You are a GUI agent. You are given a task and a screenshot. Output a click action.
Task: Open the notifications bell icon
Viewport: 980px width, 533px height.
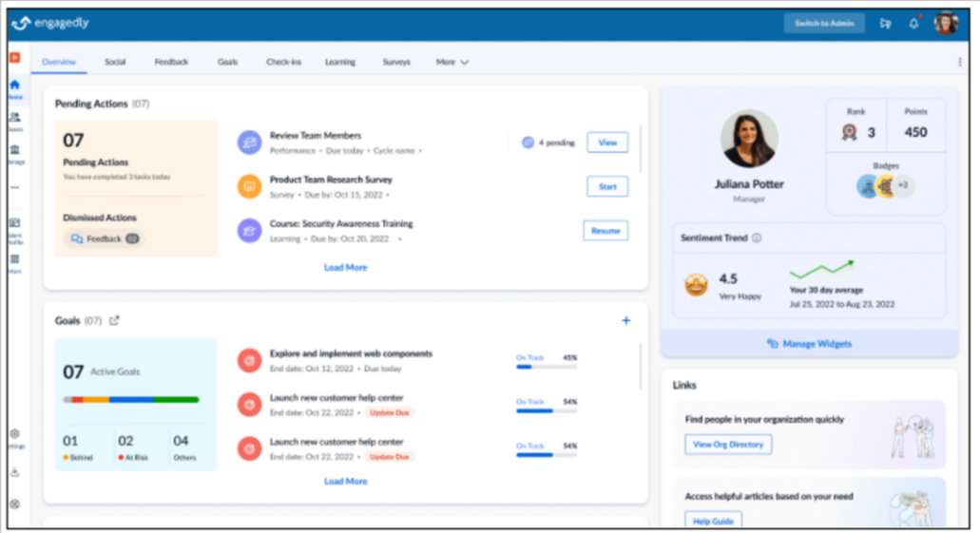(913, 24)
